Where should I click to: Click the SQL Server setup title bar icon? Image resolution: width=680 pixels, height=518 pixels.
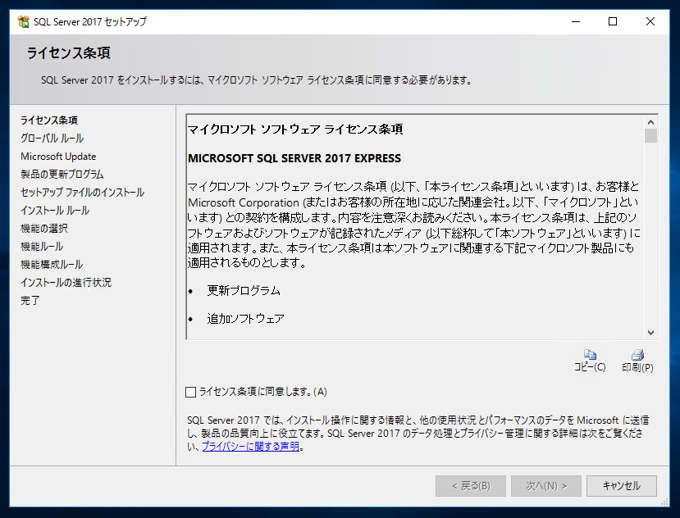pyautogui.click(x=23, y=21)
